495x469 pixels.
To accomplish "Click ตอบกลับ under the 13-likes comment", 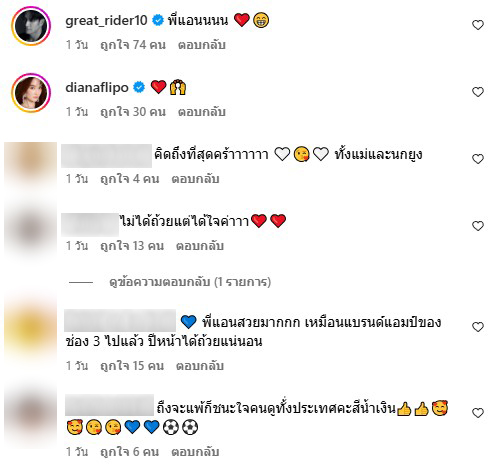I will click(200, 246).
